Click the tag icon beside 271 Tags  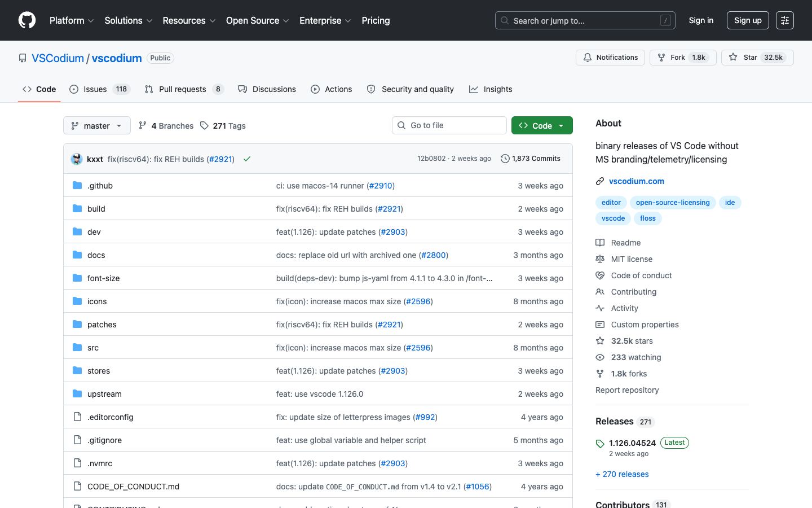204,125
